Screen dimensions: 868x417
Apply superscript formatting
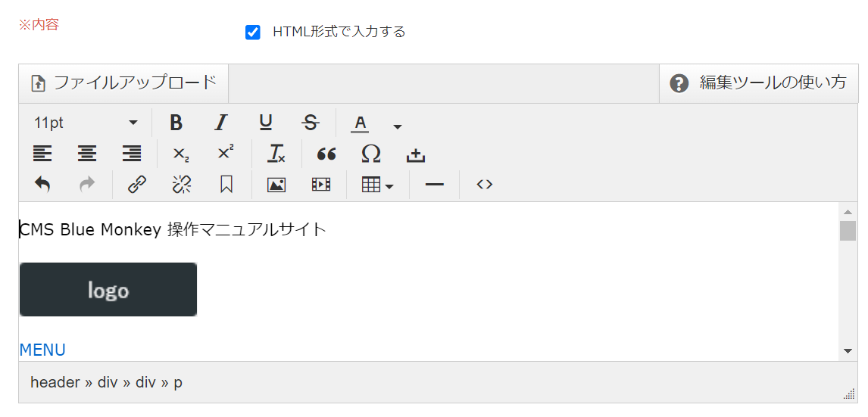tap(225, 153)
